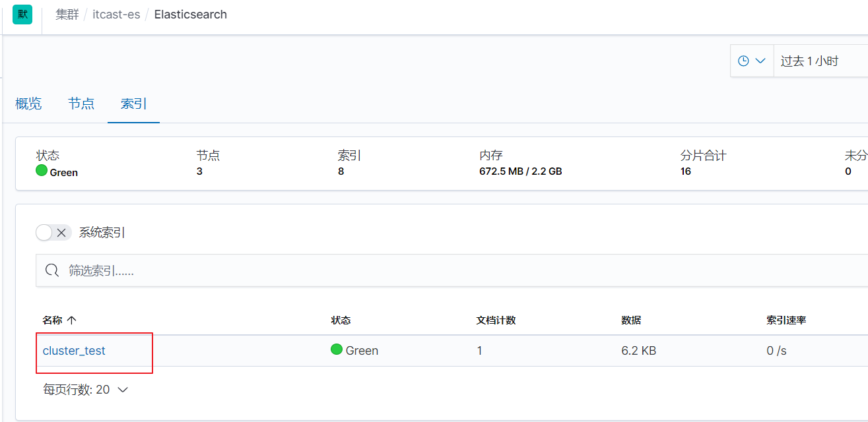The width and height of the screenshot is (868, 422).
Task: Click the green status dot in cluster_test row
Action: (x=337, y=350)
